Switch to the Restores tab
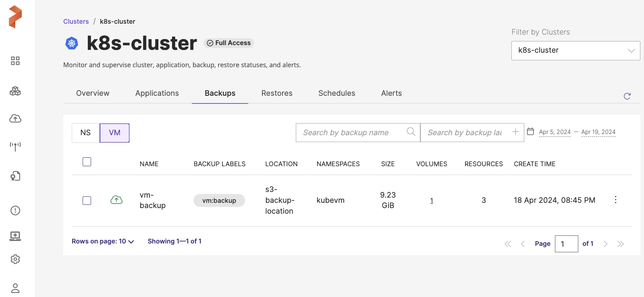The height and width of the screenshot is (297, 644). pos(277,93)
